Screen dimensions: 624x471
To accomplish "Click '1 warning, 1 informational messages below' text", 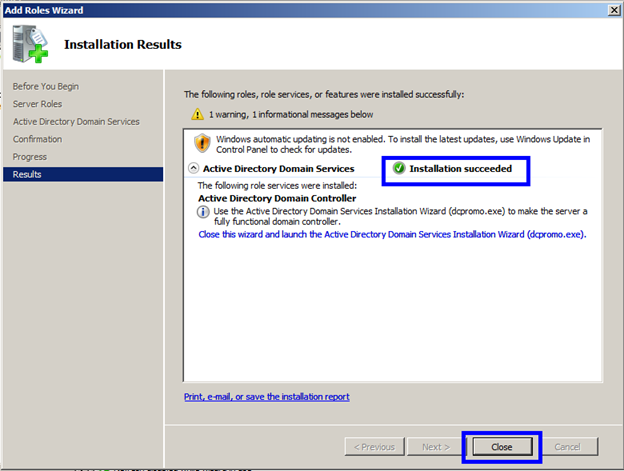I will [x=291, y=115].
